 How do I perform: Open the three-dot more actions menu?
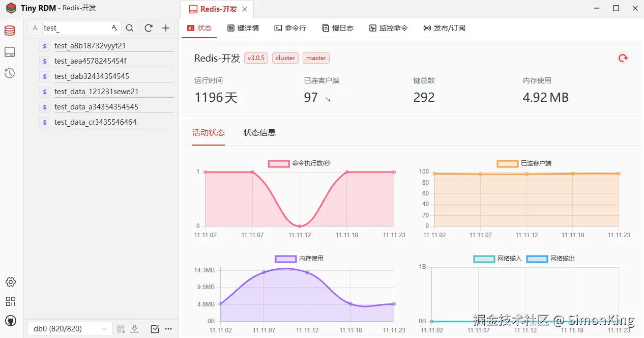tap(168, 329)
